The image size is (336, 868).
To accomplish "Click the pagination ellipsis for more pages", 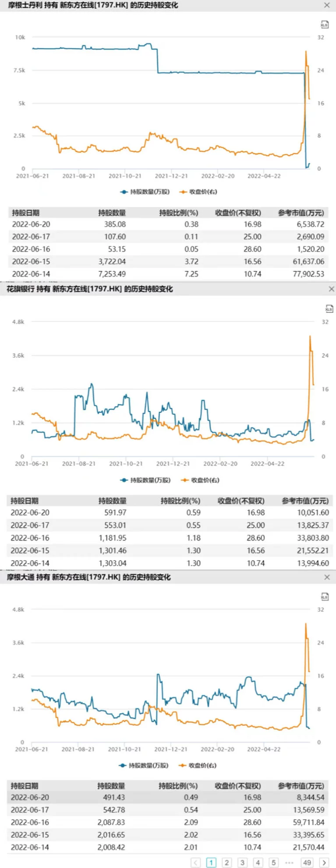I will [x=289, y=863].
